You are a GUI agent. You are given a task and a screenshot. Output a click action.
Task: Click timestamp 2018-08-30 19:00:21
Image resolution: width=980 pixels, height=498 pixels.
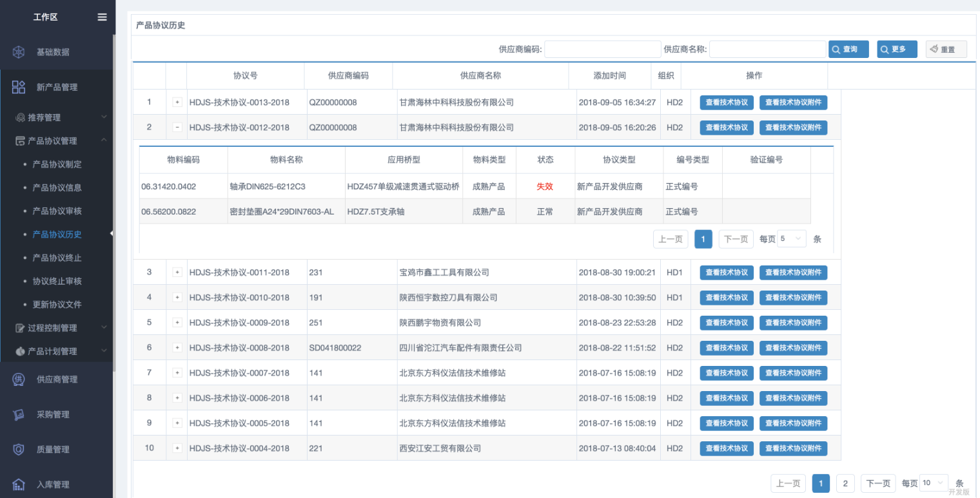coord(617,273)
